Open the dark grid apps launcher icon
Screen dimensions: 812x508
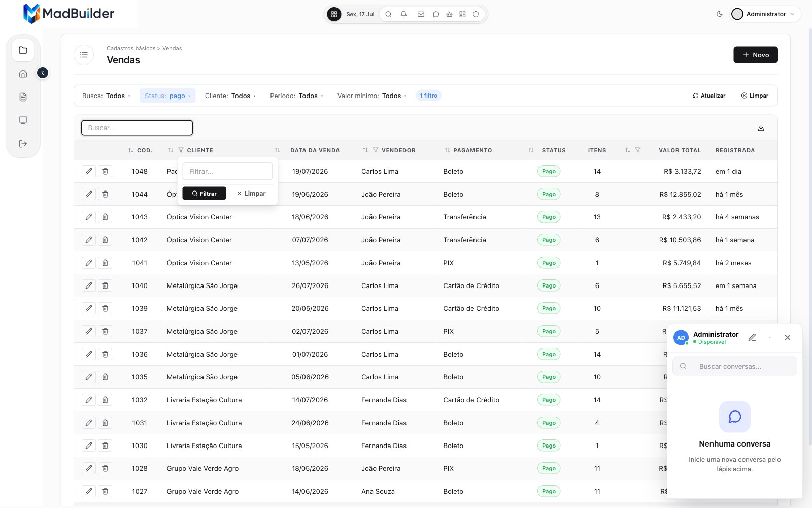(334, 14)
